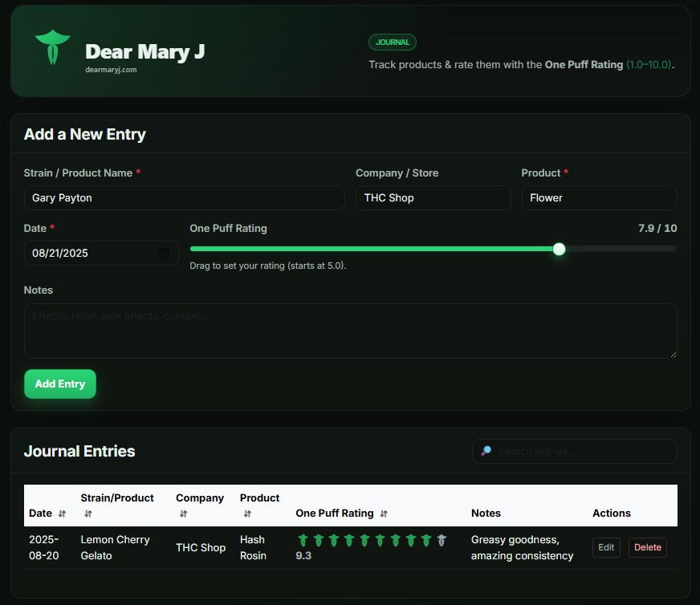Edit the Lemon Cherry Gelato entry

[x=606, y=547]
